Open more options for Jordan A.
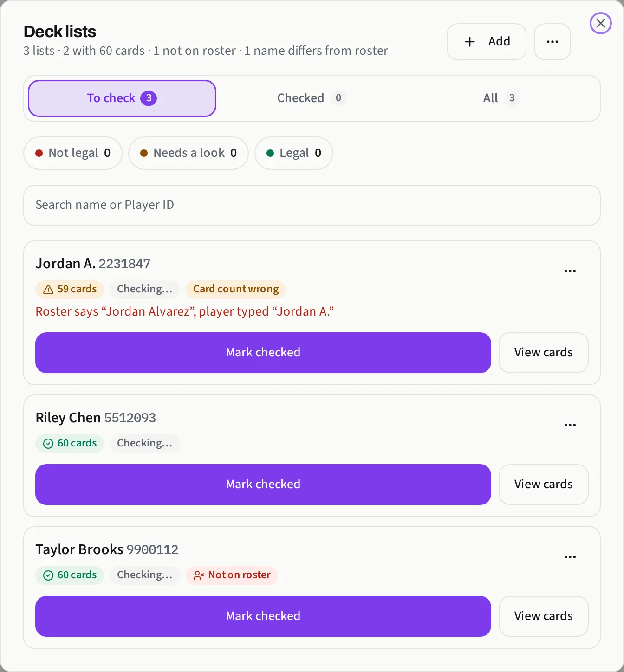The image size is (624, 672). tap(570, 271)
